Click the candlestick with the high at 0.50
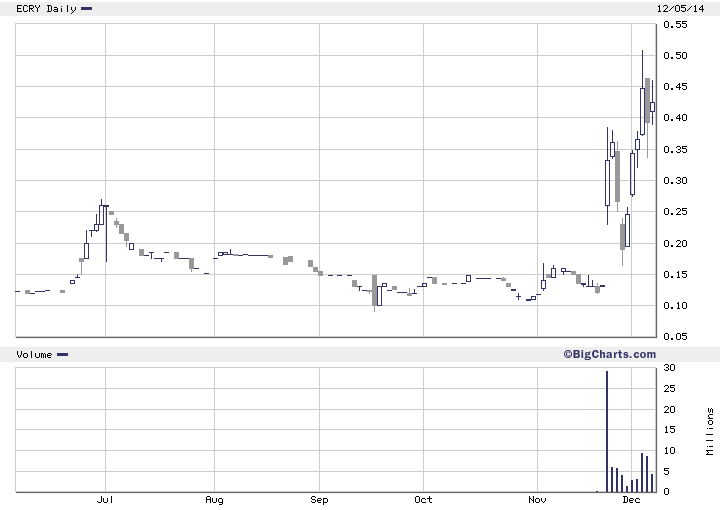This screenshot has height=510, width=720. 642,112
